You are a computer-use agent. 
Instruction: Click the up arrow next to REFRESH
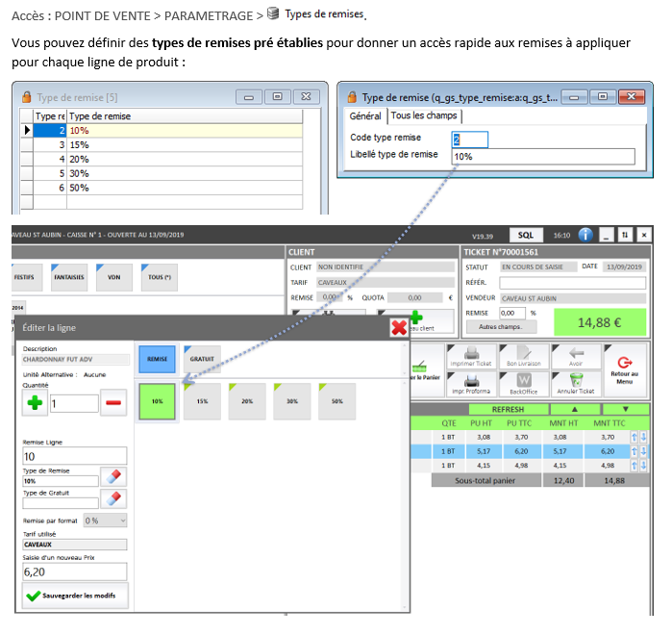(x=575, y=409)
